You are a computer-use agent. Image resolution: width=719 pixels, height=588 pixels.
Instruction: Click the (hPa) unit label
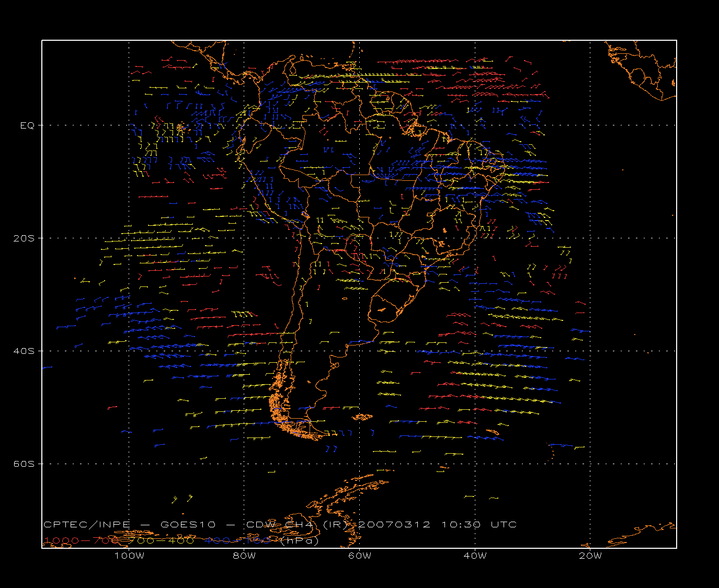[299, 541]
